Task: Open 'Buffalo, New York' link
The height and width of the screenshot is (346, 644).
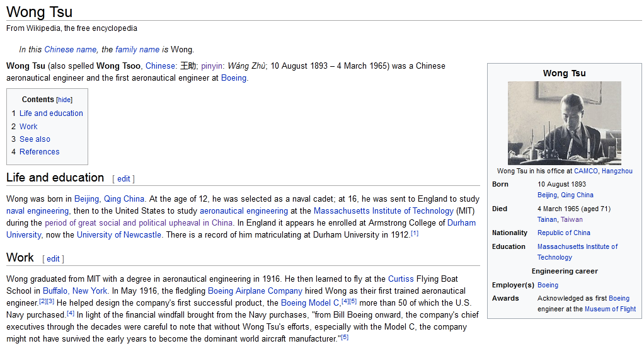Action: [75, 291]
